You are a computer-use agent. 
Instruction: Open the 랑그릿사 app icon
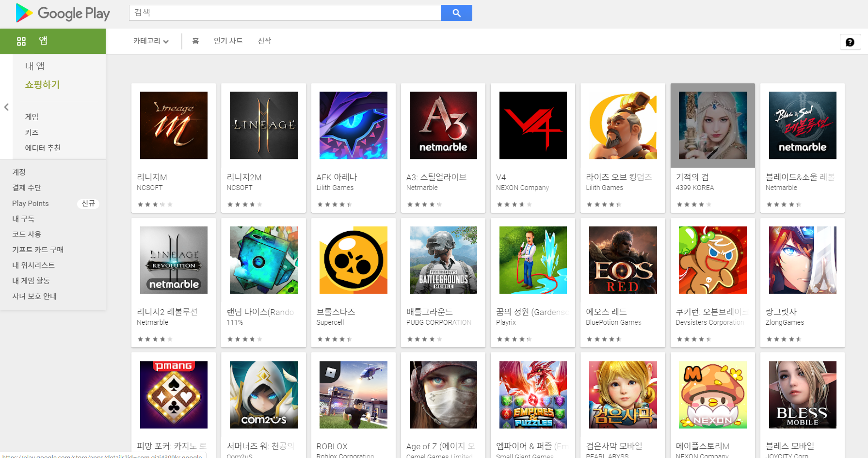pos(803,260)
